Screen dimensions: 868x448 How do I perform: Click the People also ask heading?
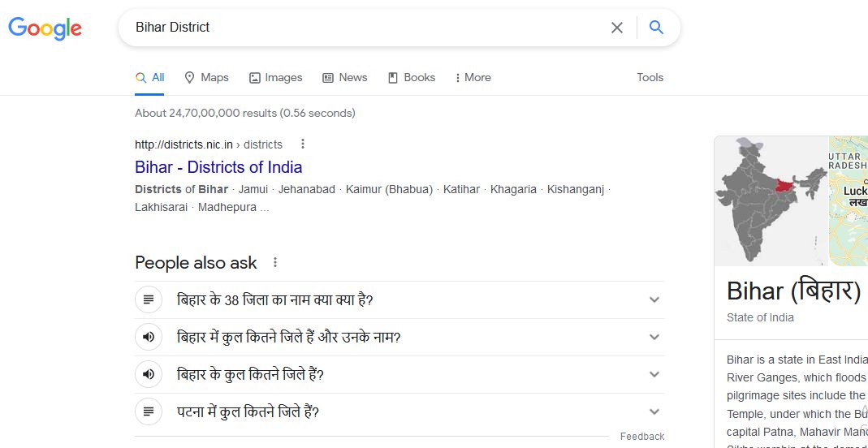coord(196,262)
